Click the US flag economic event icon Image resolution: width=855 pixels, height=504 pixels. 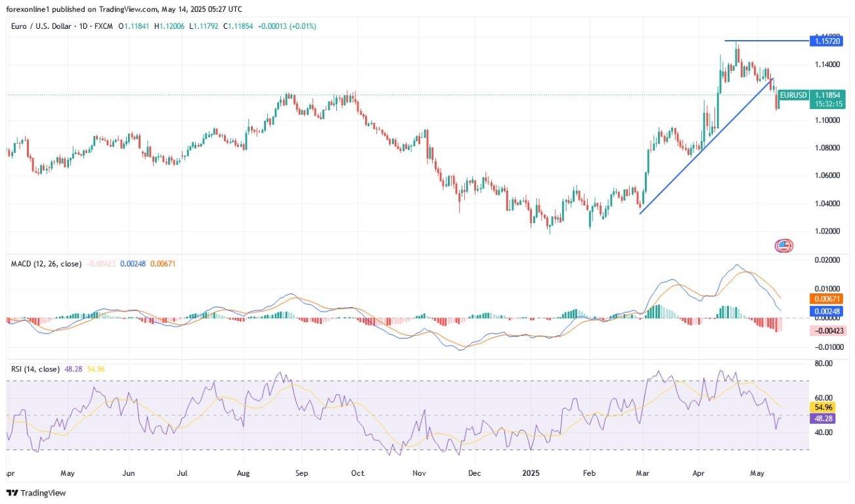pos(784,246)
